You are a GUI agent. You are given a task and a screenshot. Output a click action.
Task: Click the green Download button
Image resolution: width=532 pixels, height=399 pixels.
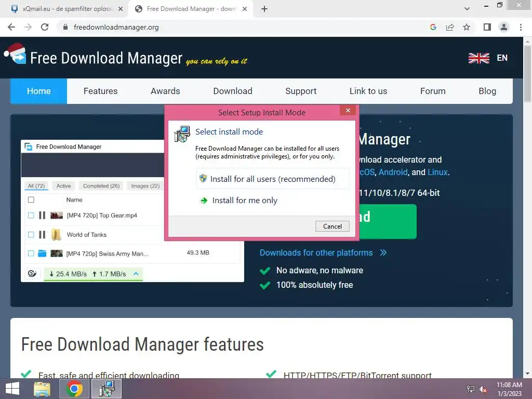coord(388,221)
